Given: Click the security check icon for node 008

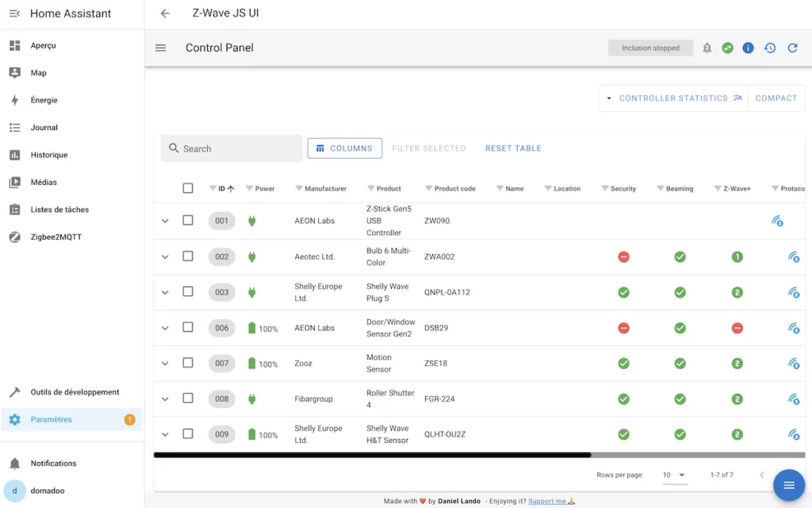Looking at the screenshot, I should click(x=623, y=398).
